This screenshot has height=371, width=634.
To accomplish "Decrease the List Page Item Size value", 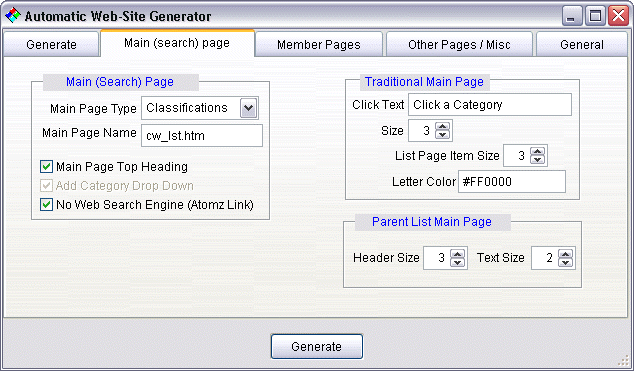I will pos(538,160).
